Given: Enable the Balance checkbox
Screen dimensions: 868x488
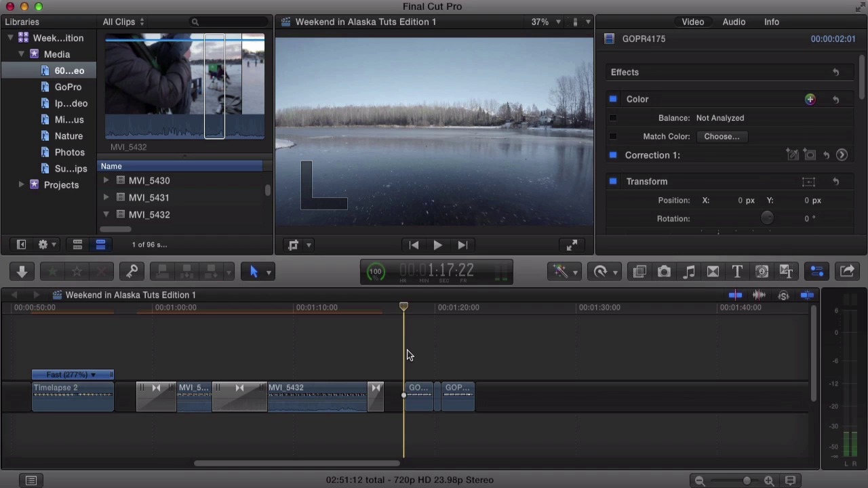Looking at the screenshot, I should (x=613, y=118).
